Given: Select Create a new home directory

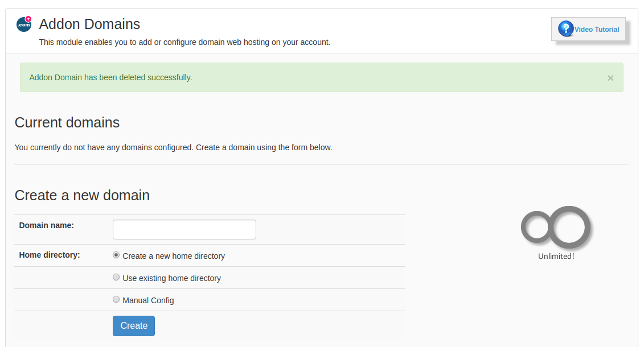Looking at the screenshot, I should [x=116, y=255].
